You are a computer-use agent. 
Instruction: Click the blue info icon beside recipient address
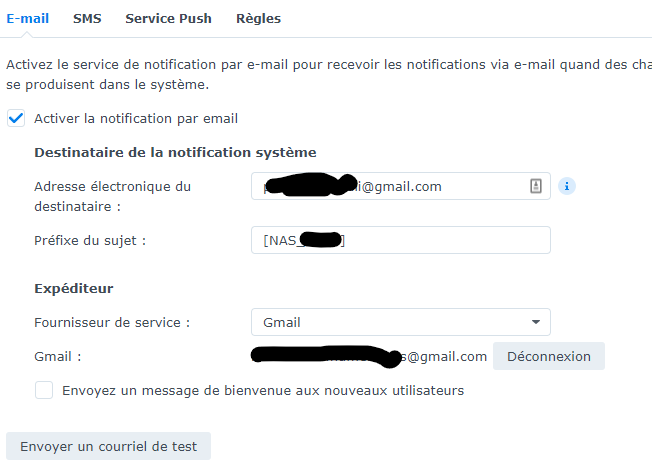pyautogui.click(x=567, y=186)
